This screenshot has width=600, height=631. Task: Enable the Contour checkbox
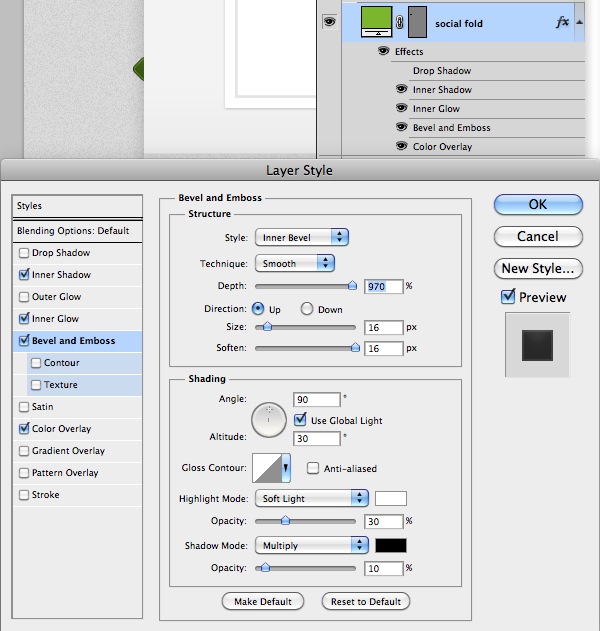(x=36, y=363)
